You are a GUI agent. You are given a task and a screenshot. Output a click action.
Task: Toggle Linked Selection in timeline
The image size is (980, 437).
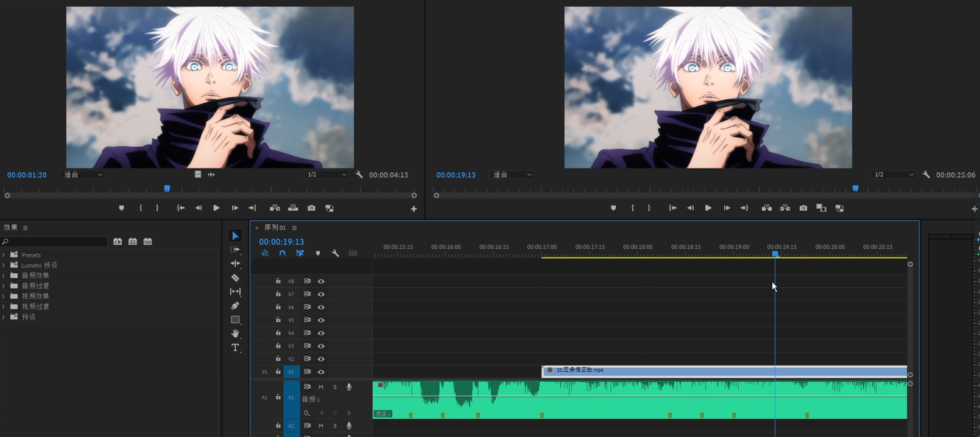pyautogui.click(x=300, y=253)
